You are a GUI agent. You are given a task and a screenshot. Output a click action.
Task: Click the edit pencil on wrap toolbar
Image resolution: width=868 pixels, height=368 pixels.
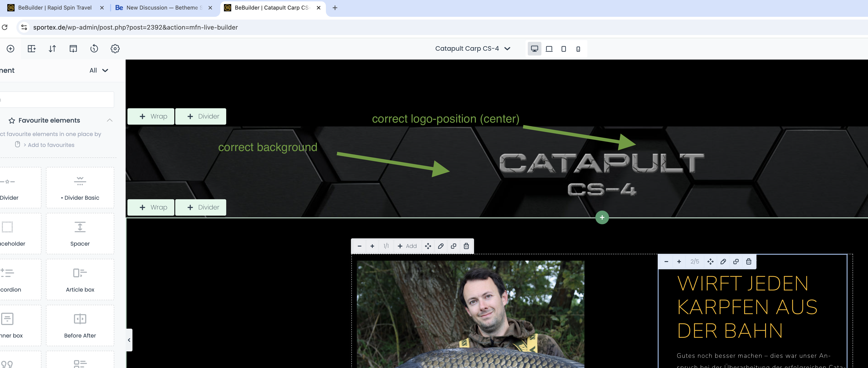[441, 246]
